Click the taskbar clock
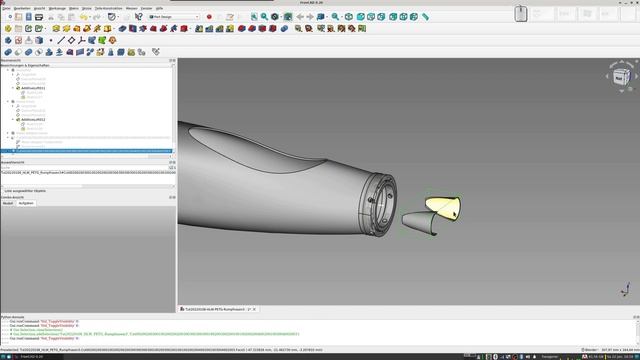The image size is (640, 360). click(x=620, y=357)
